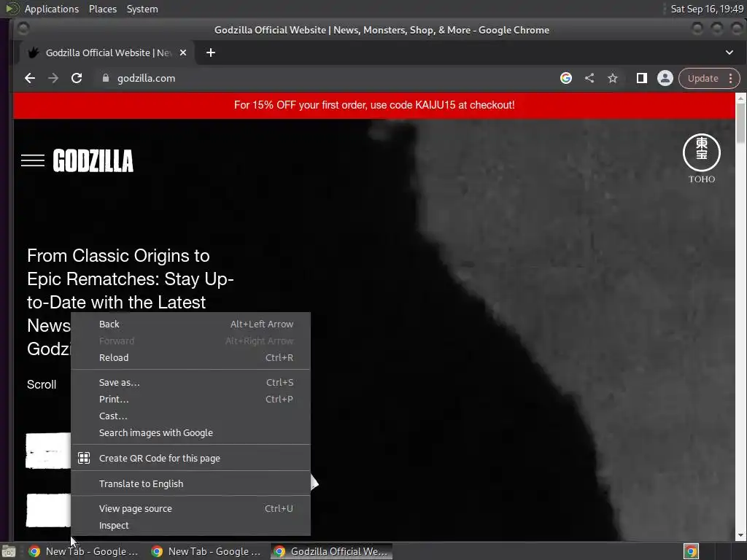This screenshot has width=747, height=560.
Task: Click the show desktop icon in the bottom panel
Action: click(9, 551)
